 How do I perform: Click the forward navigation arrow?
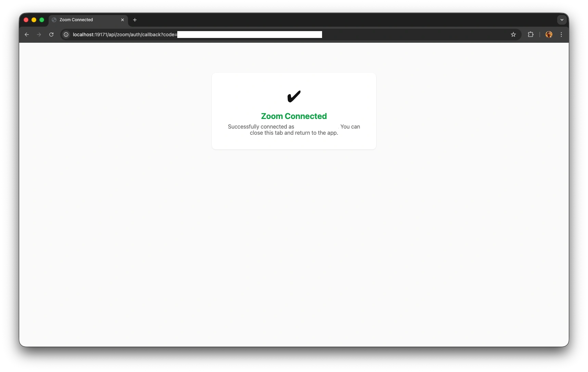[x=39, y=35]
